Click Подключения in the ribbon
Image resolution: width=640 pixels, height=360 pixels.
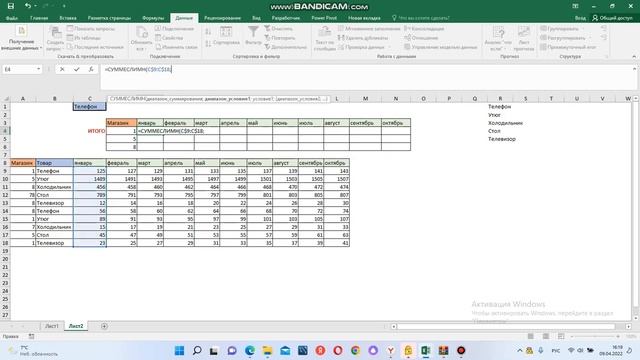click(174, 29)
